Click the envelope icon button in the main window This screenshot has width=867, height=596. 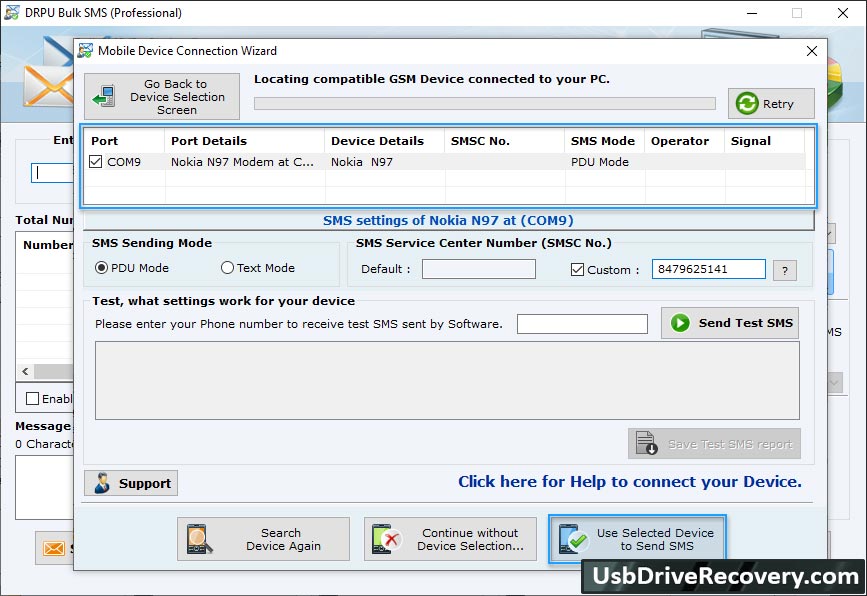pyautogui.click(x=54, y=548)
